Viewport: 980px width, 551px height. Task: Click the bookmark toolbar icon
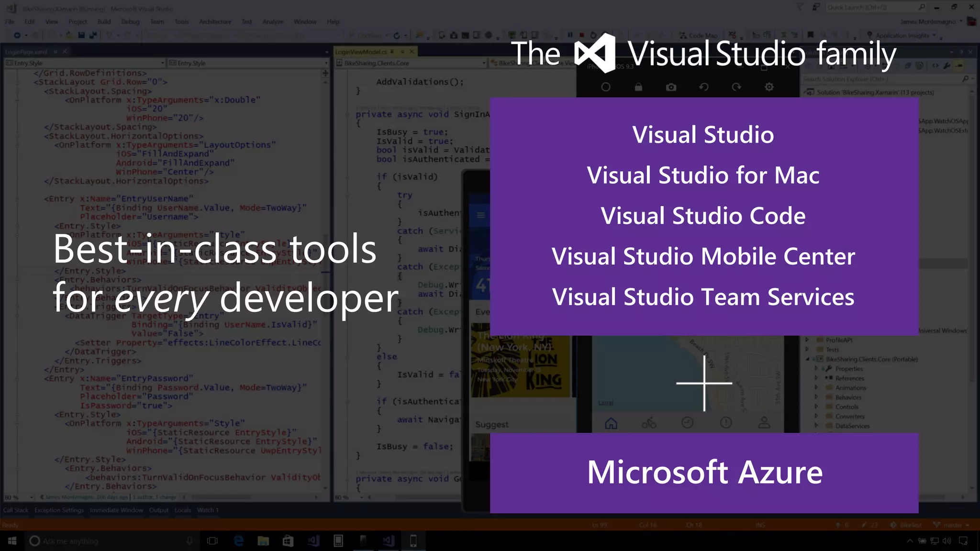point(811,35)
